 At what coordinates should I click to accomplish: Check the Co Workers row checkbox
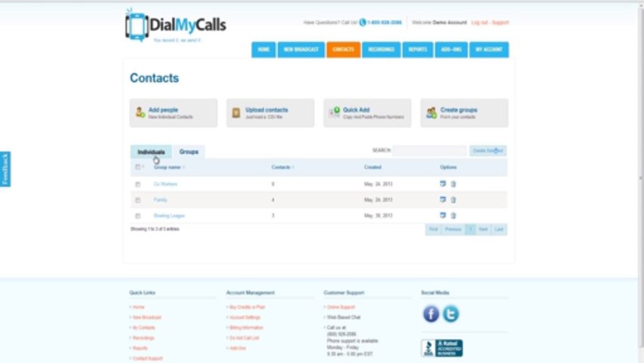[137, 185]
